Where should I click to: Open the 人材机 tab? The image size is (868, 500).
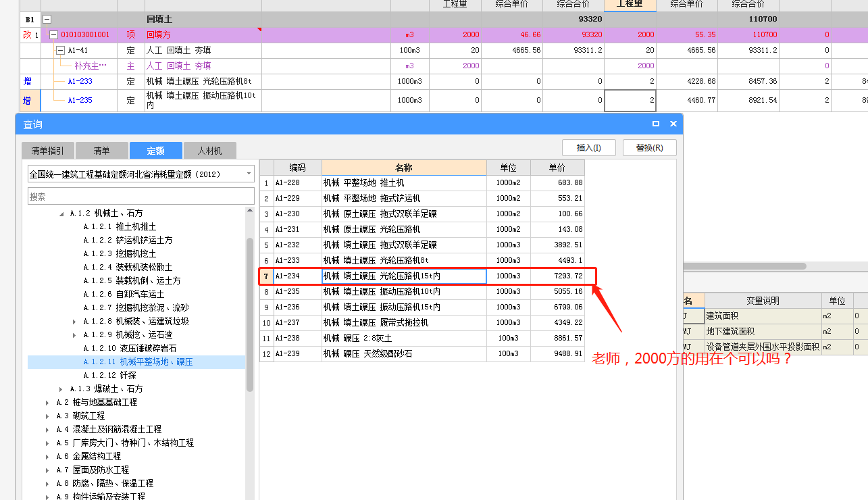point(209,151)
